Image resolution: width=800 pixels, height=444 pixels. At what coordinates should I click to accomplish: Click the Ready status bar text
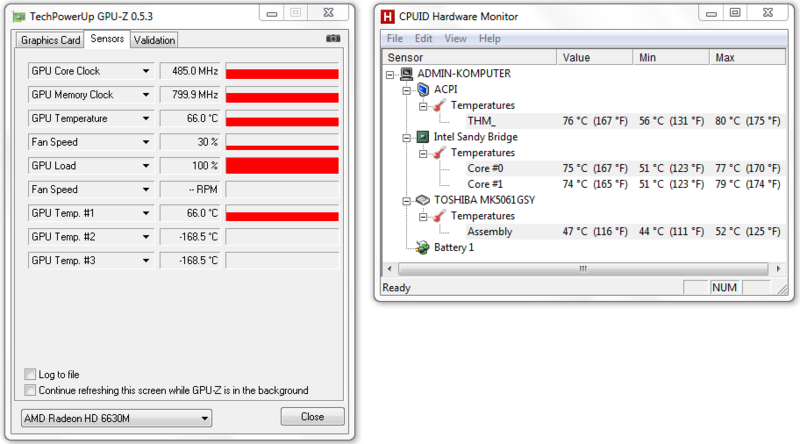[396, 288]
